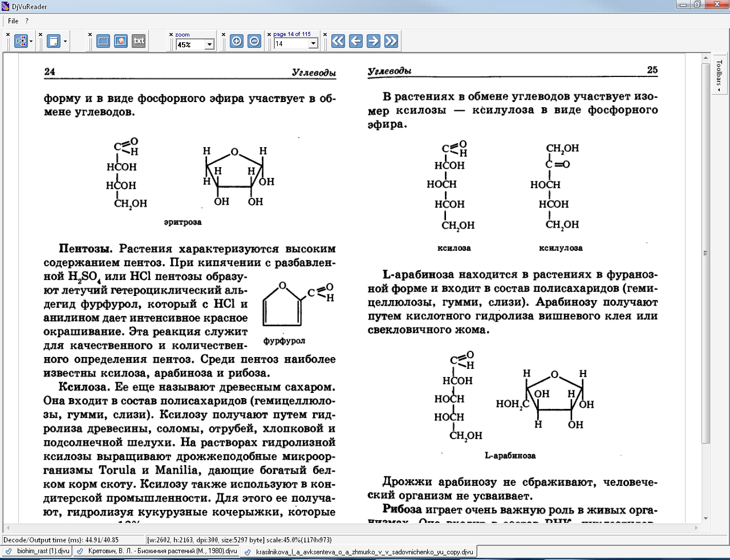
Task: Close the page layout toolbar section
Action: 40,35
